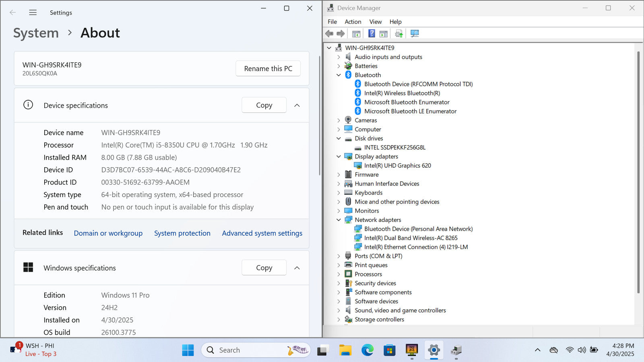Screen dimensions: 644x362
Task: Expand Sound, video and game controllers
Action: 339,310
